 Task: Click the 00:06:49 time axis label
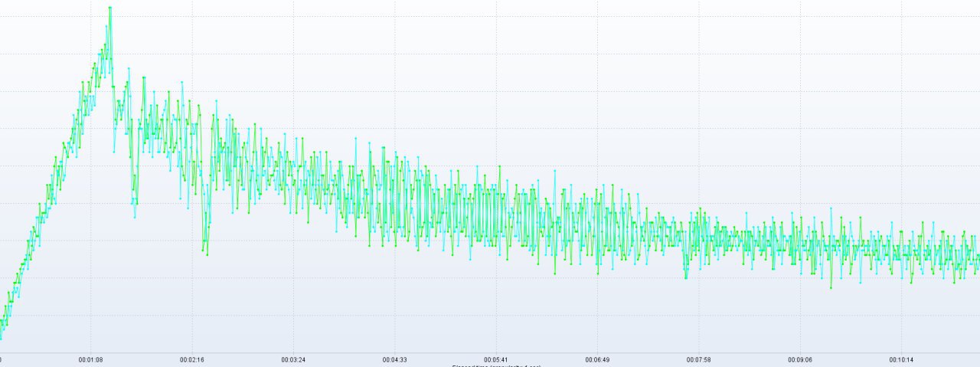(x=597, y=359)
